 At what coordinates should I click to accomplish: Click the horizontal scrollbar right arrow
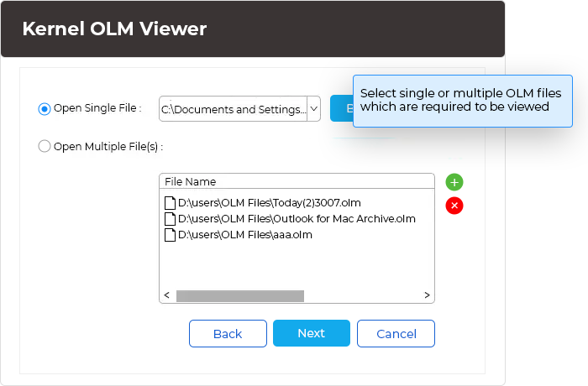pyautogui.click(x=427, y=295)
